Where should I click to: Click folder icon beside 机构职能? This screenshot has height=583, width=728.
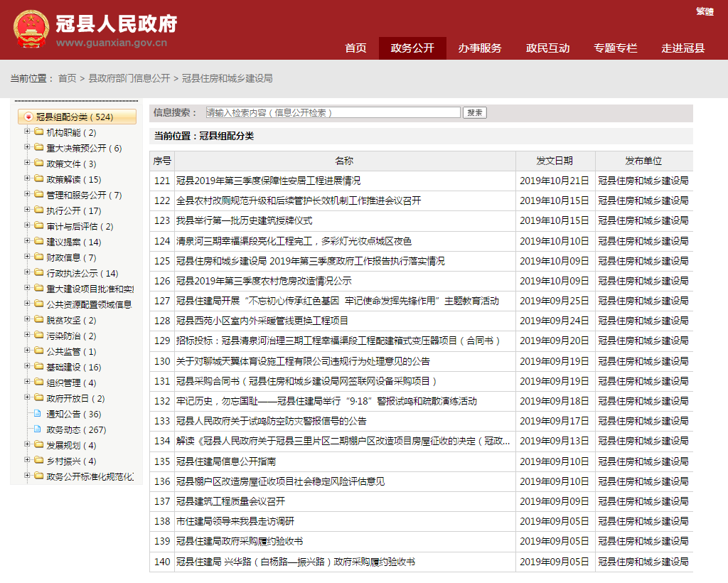(x=39, y=132)
